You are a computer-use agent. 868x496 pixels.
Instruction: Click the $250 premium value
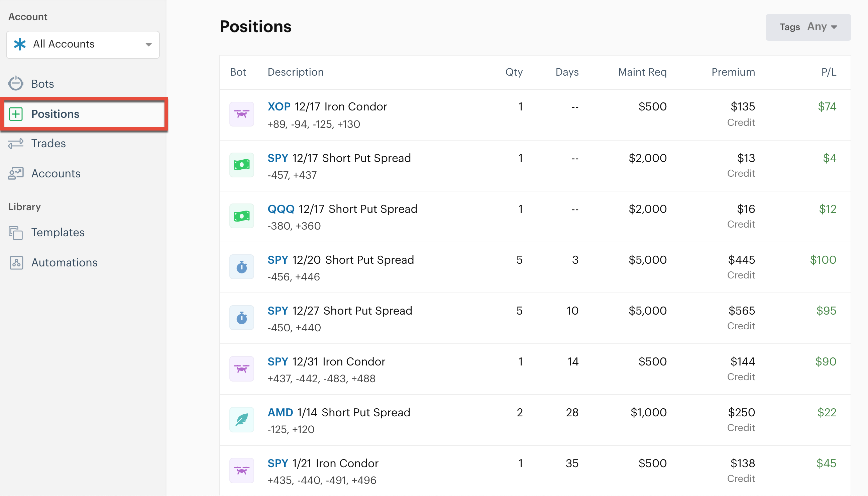coord(741,413)
